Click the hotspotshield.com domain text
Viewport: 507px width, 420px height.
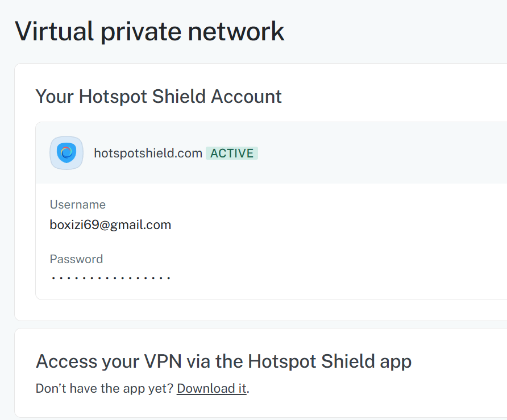point(148,153)
